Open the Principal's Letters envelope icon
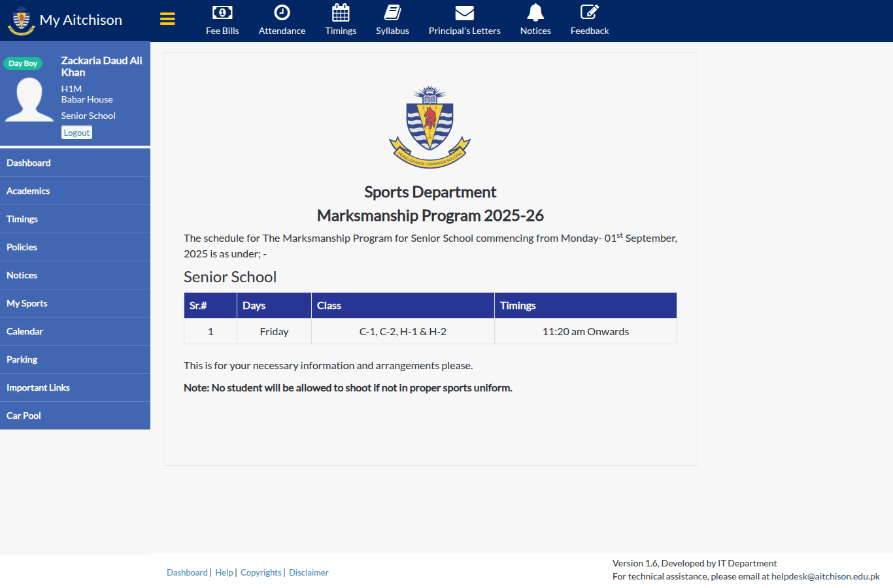Image resolution: width=893 pixels, height=588 pixels. pos(465,13)
